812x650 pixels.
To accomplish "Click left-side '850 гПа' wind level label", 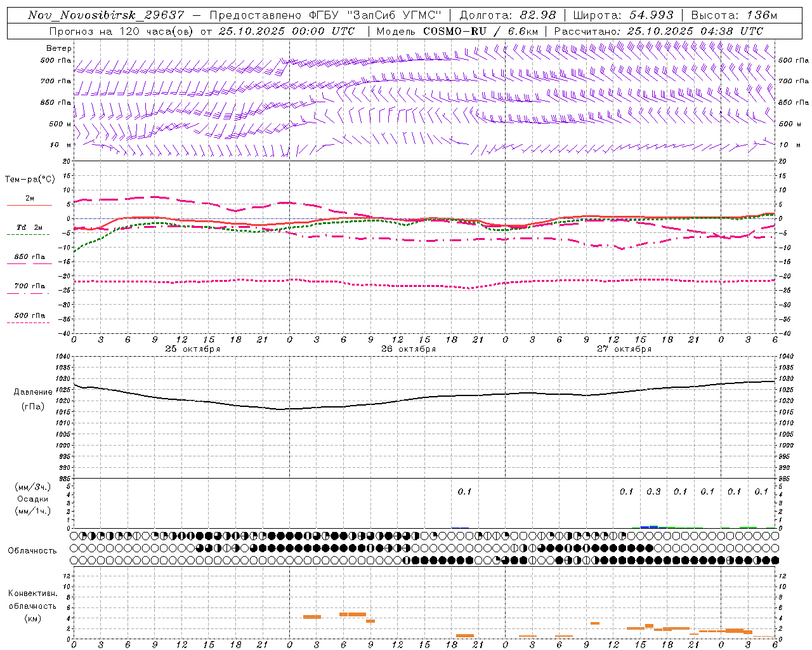I will [56, 102].
